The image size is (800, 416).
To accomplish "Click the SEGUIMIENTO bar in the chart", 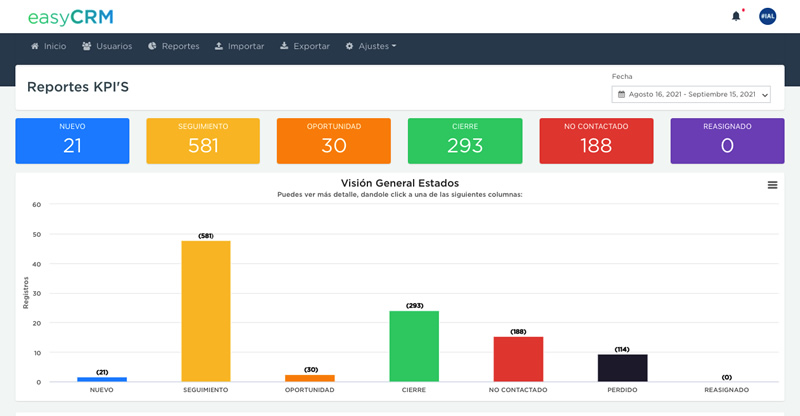I will tap(206, 310).
